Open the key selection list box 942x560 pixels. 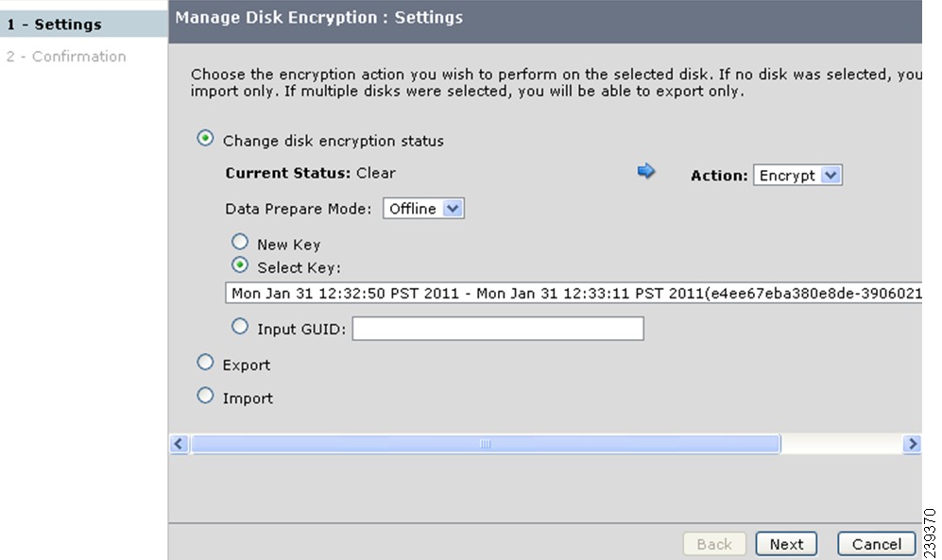point(574,294)
